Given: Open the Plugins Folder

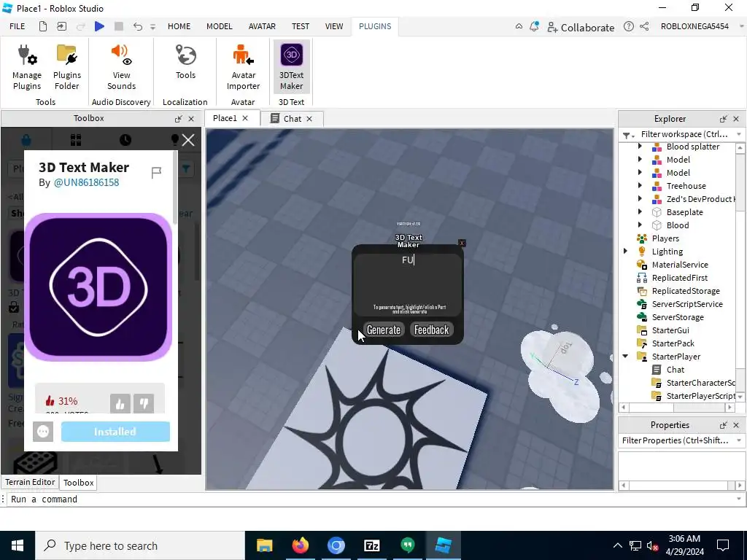Looking at the screenshot, I should click(x=66, y=66).
